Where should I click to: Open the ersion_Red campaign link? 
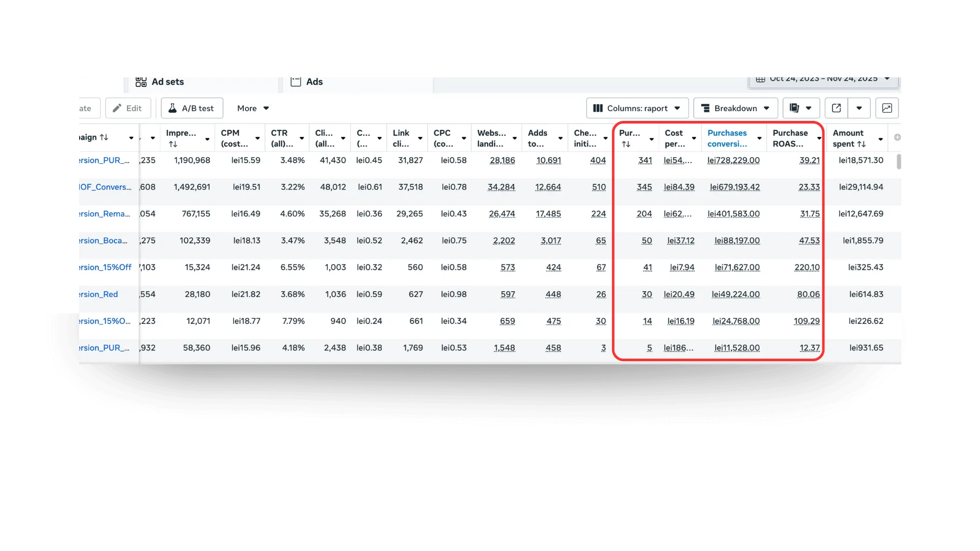click(x=98, y=294)
